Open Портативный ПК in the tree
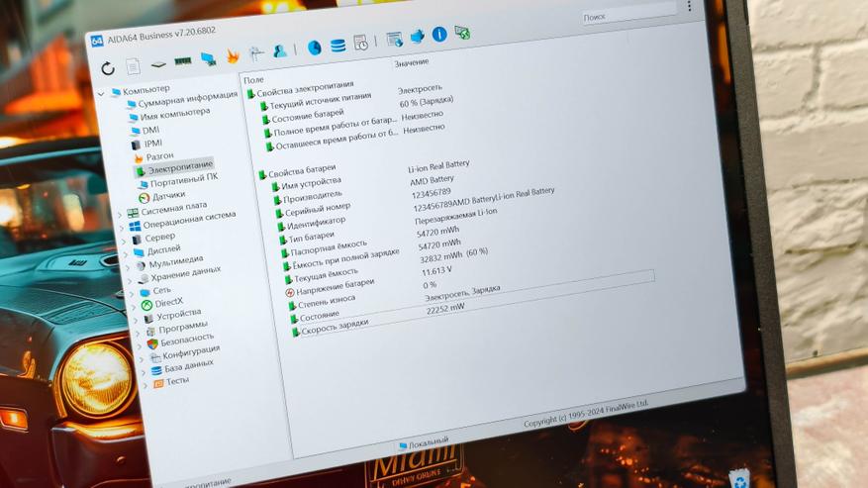 184,179
